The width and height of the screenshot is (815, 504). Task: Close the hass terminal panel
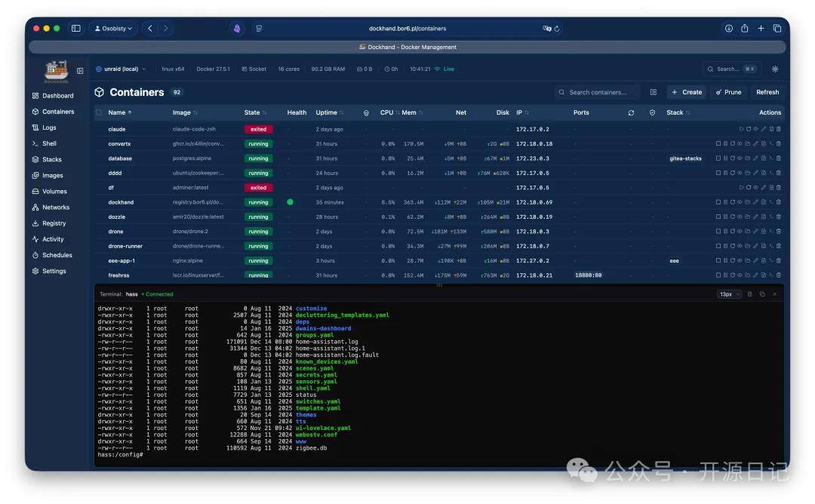coord(774,294)
